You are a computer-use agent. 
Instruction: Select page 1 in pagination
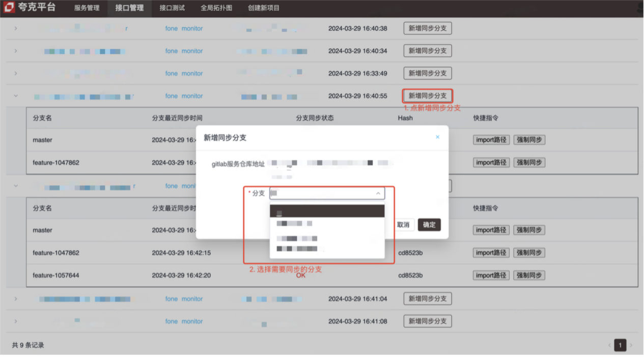(x=620, y=345)
